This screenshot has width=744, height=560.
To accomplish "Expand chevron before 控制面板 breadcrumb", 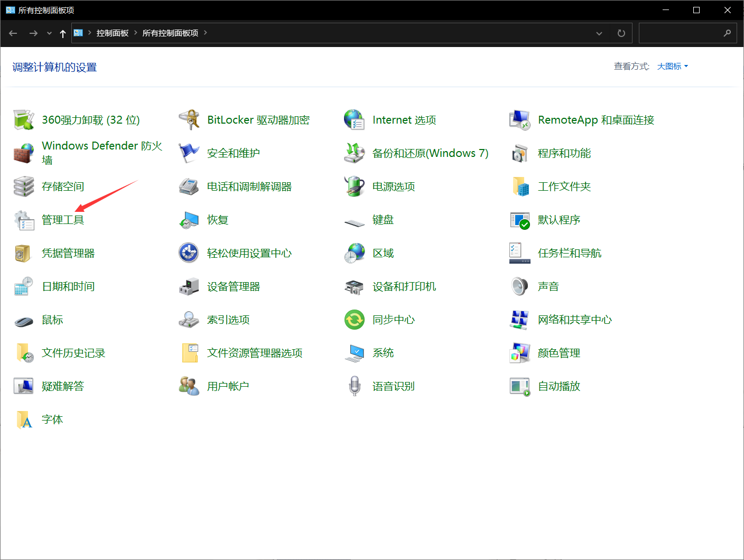I will point(90,33).
